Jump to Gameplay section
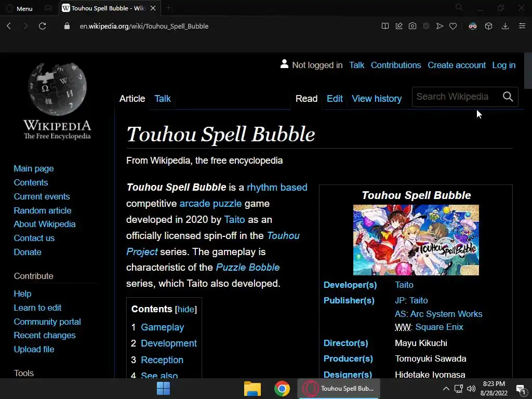The height and width of the screenshot is (399, 532). [x=162, y=327]
